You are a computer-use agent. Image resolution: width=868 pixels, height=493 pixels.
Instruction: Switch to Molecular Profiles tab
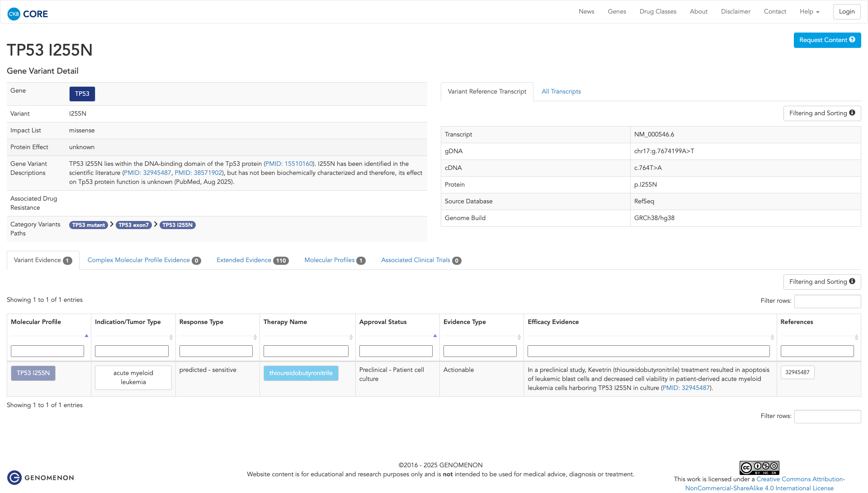335,260
